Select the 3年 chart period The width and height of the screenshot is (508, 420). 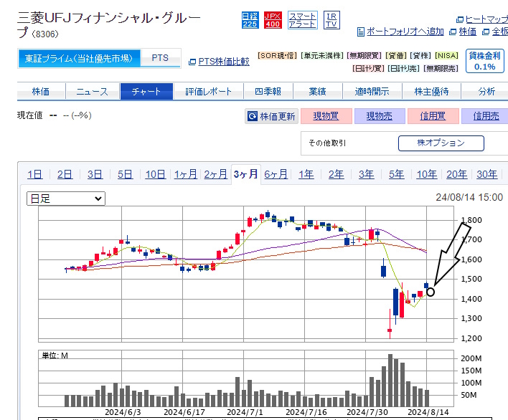point(367,174)
